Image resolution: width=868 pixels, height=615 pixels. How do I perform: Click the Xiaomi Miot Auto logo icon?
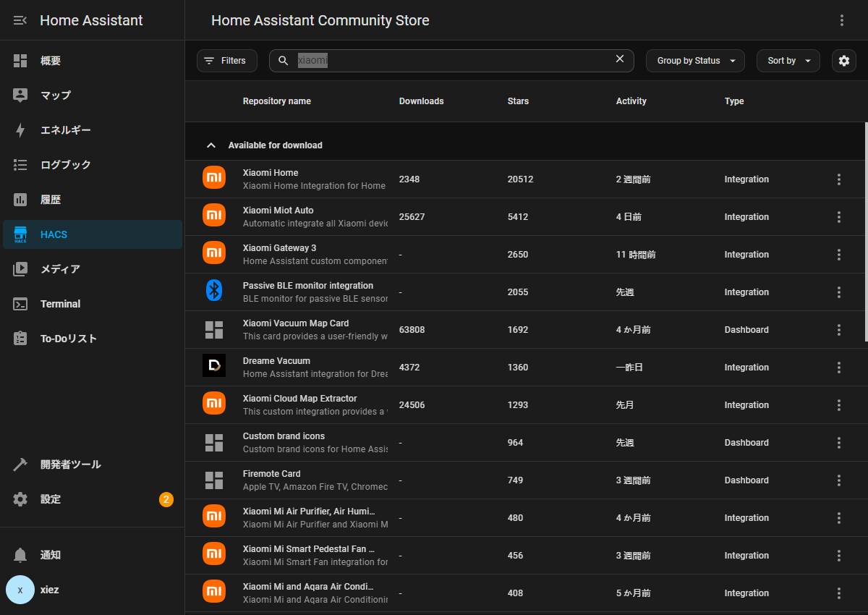tap(214, 216)
